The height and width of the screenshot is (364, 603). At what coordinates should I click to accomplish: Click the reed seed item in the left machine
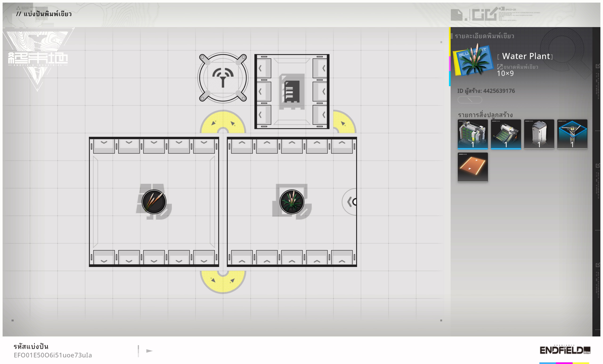(154, 202)
